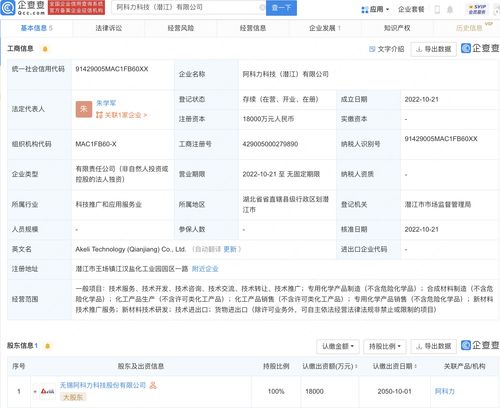
Task: Click the 所属行业 value 科技推广和应用服务业
Action: (109, 204)
